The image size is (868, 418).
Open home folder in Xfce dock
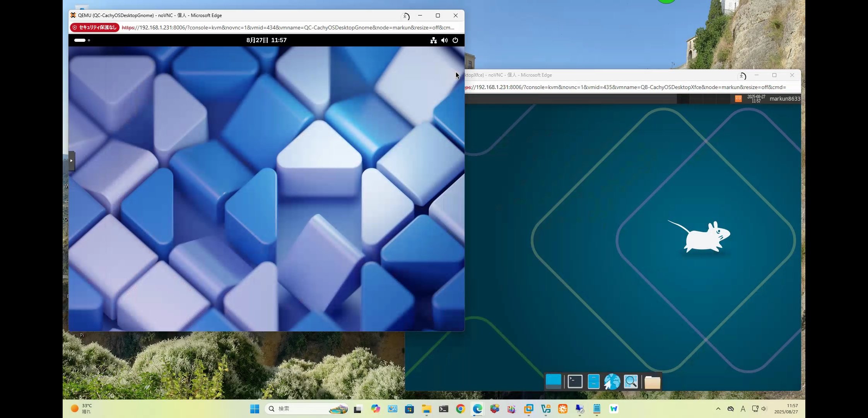653,382
